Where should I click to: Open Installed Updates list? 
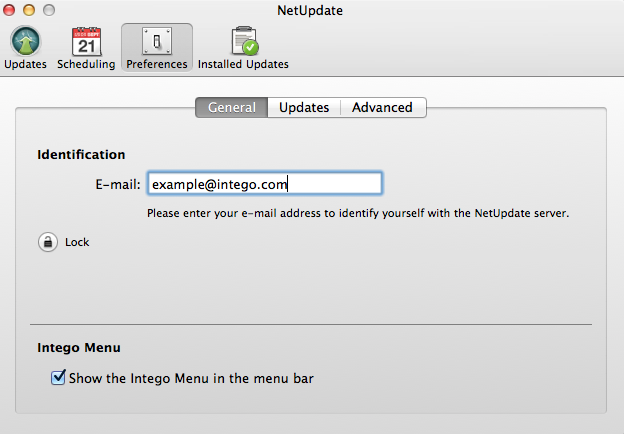click(x=243, y=48)
